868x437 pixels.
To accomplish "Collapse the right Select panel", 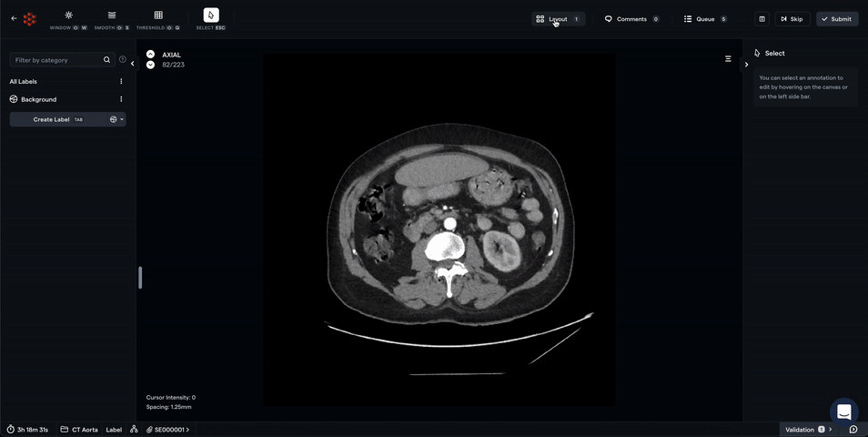I will (x=746, y=65).
